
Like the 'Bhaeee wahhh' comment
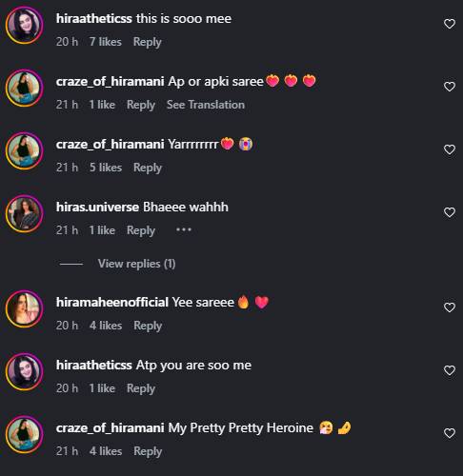(450, 212)
